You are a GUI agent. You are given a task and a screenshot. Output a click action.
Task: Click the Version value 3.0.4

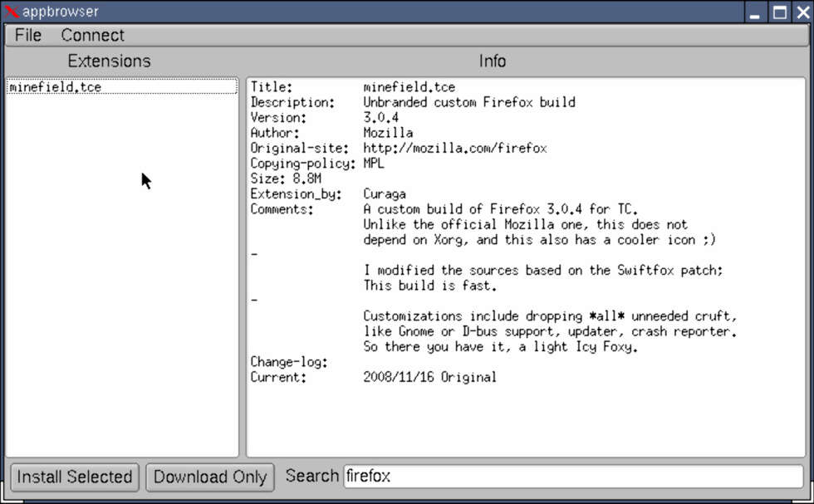click(381, 118)
